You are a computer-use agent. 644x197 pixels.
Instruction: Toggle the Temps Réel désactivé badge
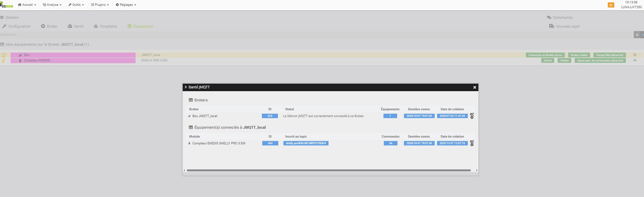[610, 55]
